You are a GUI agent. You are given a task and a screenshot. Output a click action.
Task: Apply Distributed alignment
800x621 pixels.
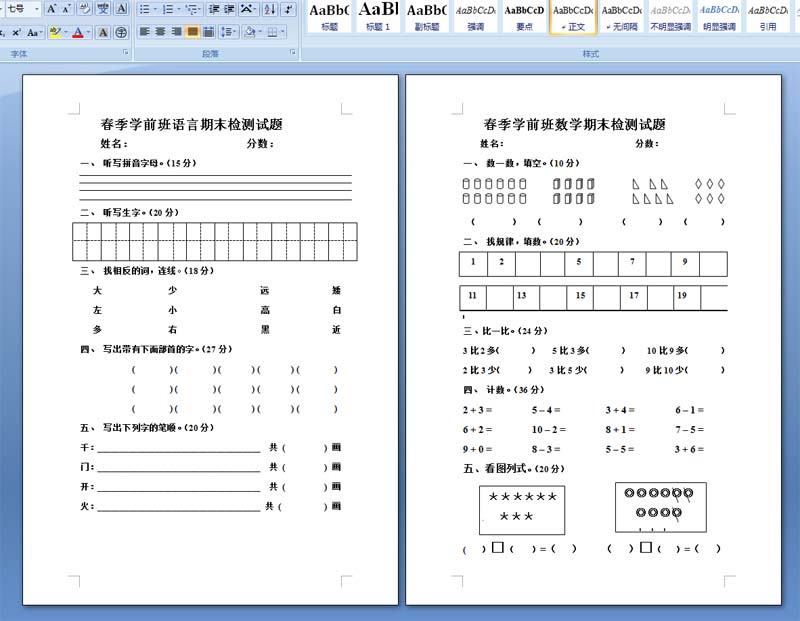tap(208, 32)
